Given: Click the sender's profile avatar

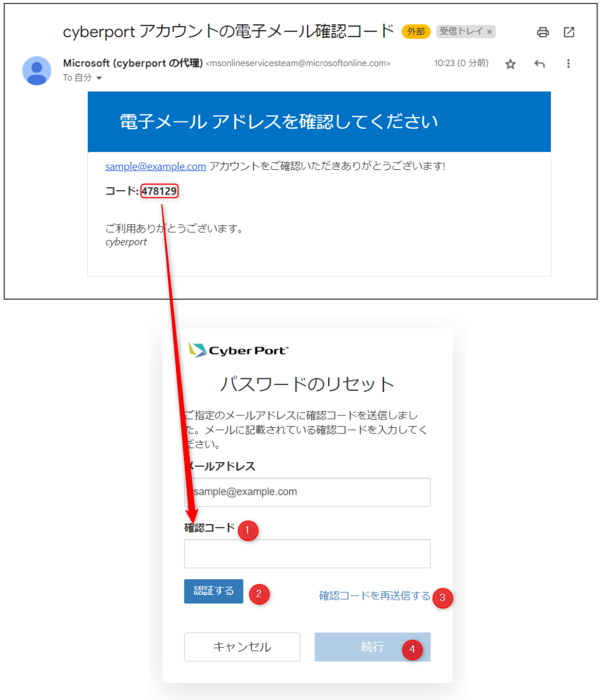Looking at the screenshot, I should pyautogui.click(x=37, y=71).
